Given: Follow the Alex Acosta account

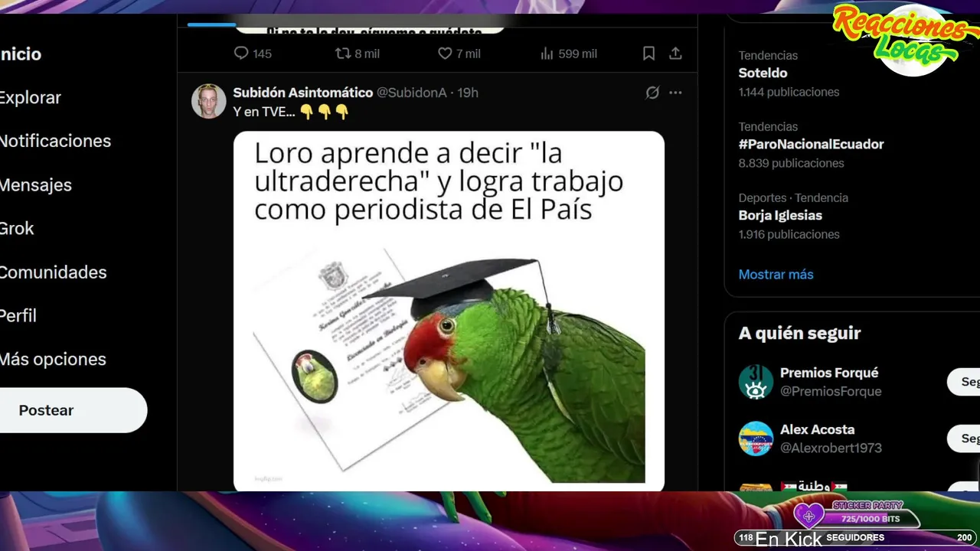Looking at the screenshot, I should 964,439.
